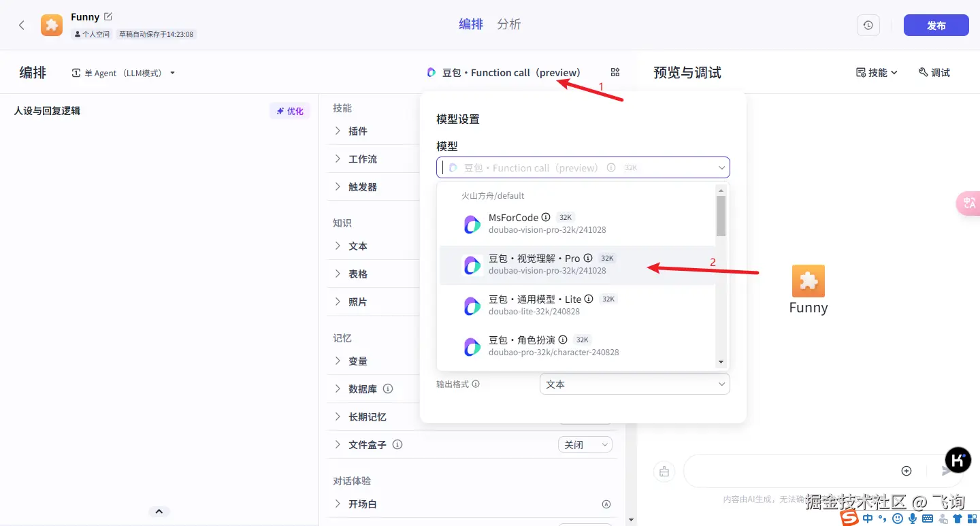Open the 输出格式 文本 dropdown

634,384
